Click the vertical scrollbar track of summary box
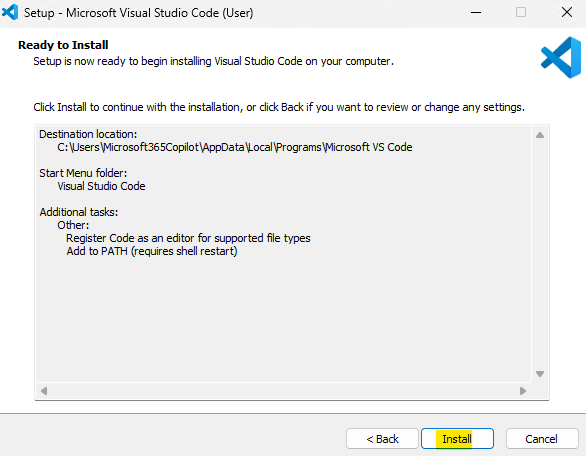The height and width of the screenshot is (456, 586). tap(540, 254)
